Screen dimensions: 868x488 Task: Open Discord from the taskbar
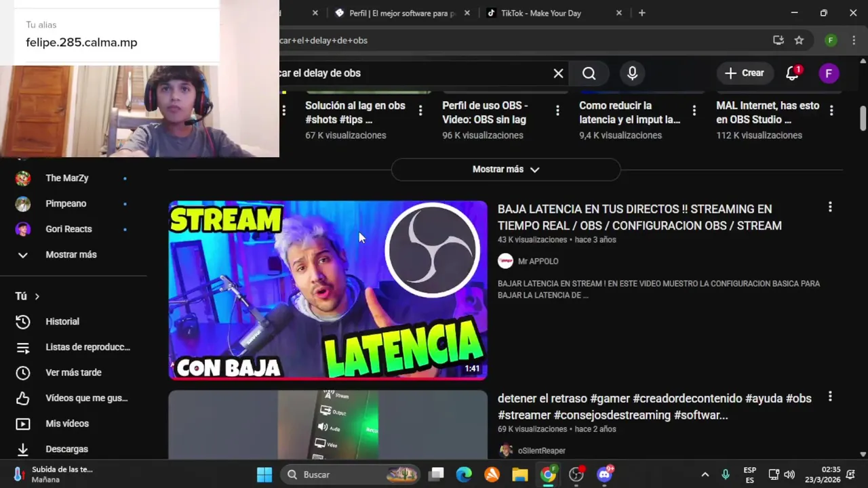click(x=604, y=474)
